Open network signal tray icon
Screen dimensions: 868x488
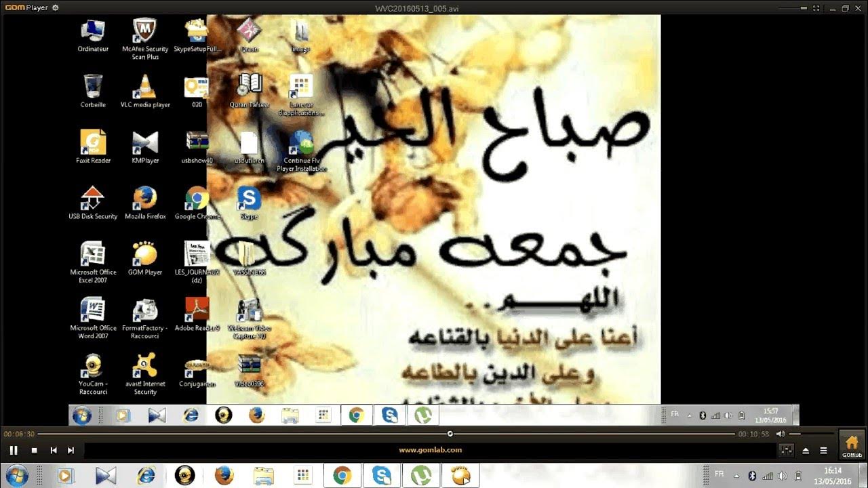[x=766, y=476]
